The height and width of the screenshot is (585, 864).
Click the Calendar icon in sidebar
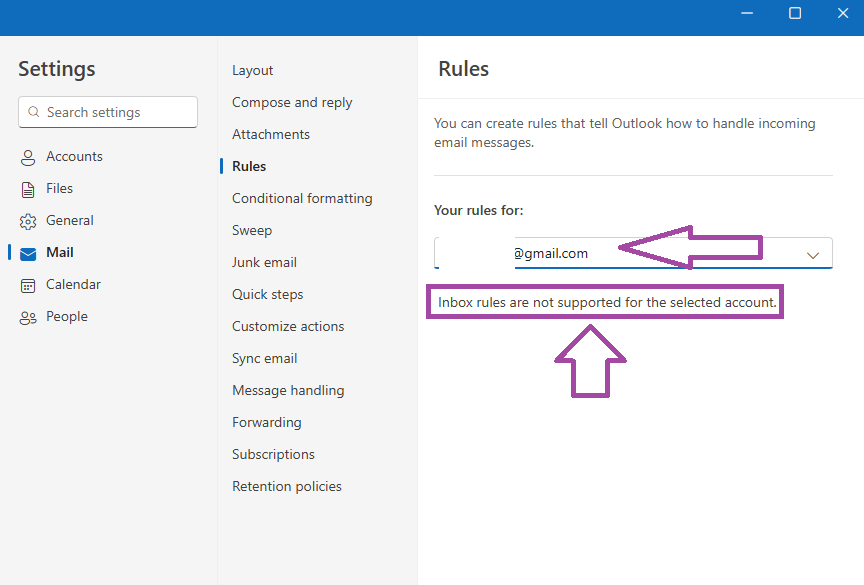(x=28, y=285)
